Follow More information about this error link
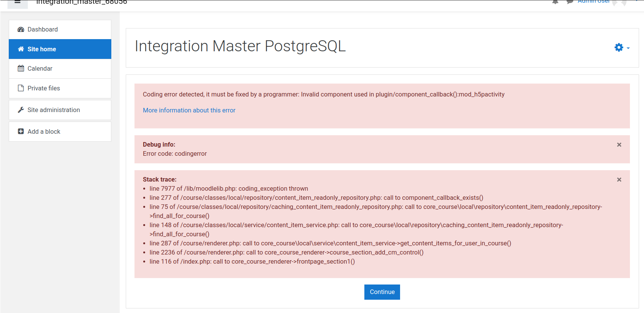644x313 pixels. point(189,110)
